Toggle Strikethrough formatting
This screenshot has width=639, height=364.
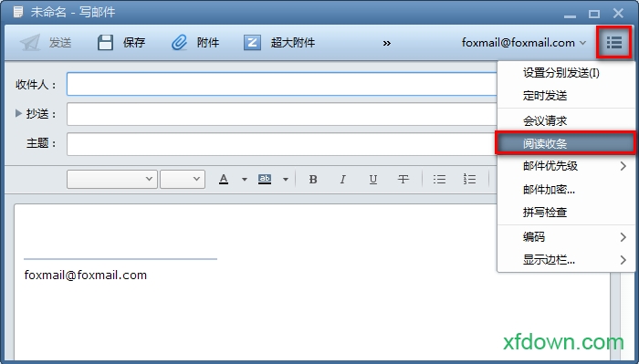pyautogui.click(x=403, y=179)
